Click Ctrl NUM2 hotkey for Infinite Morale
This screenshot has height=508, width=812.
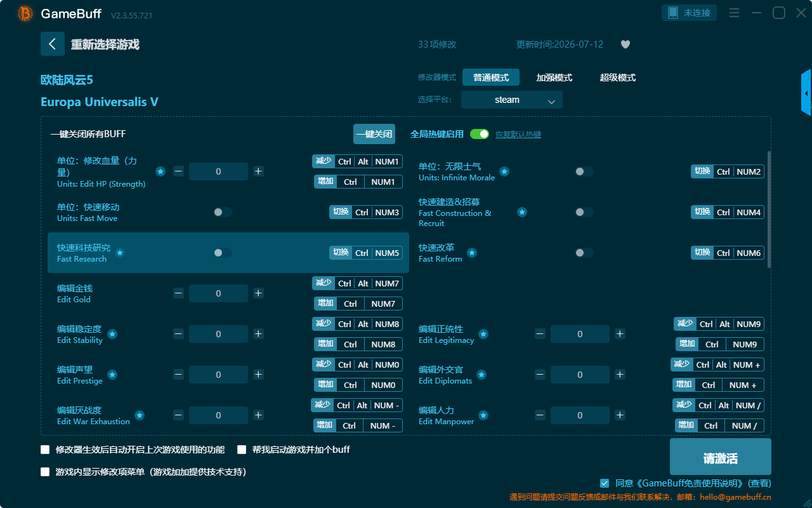728,171
